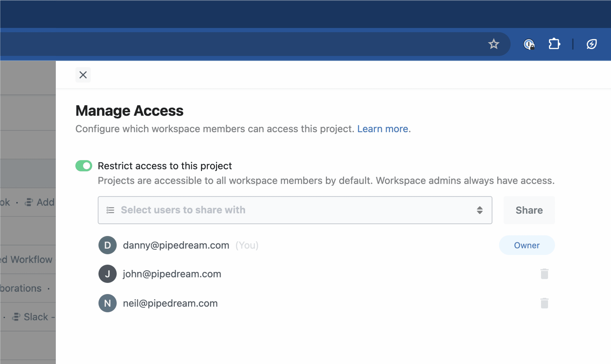Bookmark this page with the star icon
The image size is (611, 364).
493,44
